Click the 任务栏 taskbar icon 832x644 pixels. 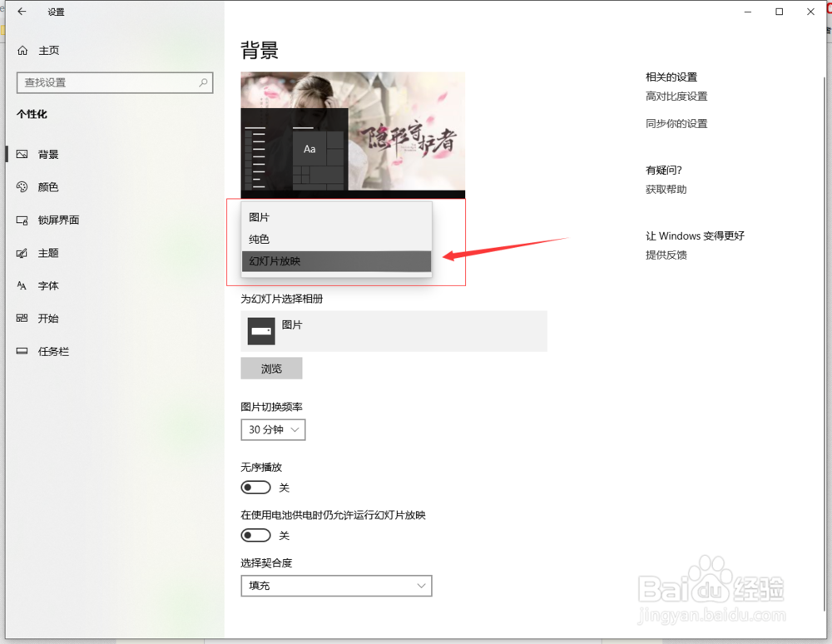pos(22,351)
